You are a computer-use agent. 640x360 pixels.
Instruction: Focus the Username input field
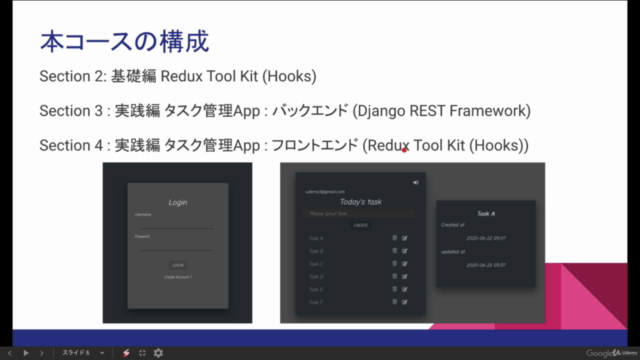(176, 224)
